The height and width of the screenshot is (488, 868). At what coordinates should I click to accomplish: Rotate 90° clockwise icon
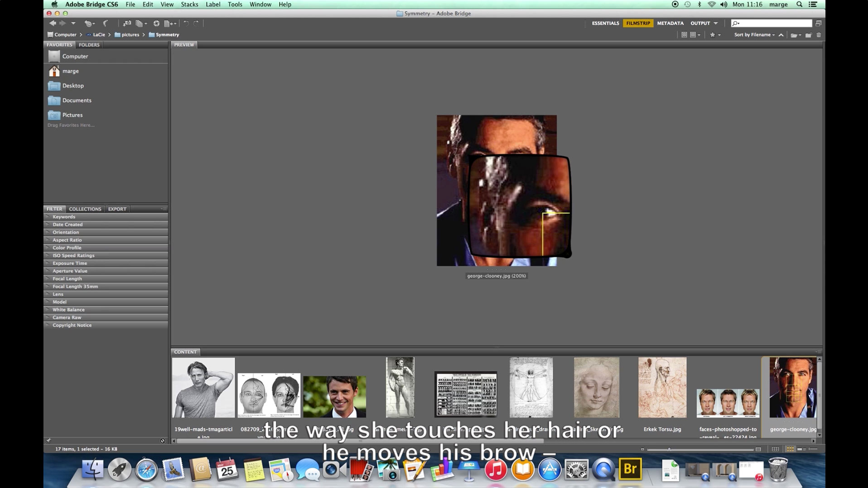pos(196,23)
